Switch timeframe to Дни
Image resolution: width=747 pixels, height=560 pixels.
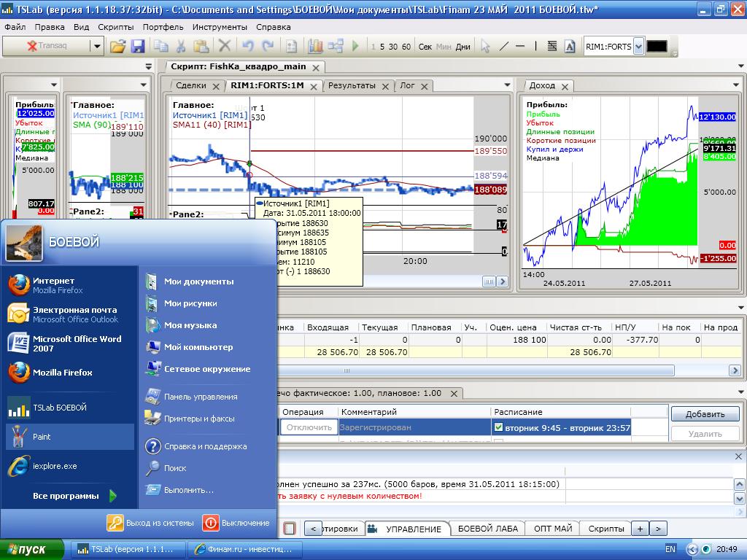tap(462, 47)
